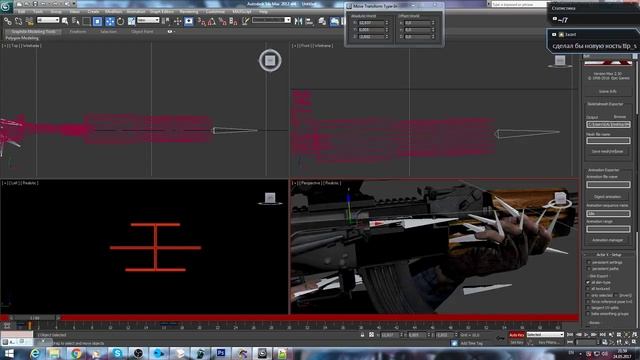Click the Mesh file name field
Viewport: 640px width, 360px height.
pyautogui.click(x=608, y=140)
